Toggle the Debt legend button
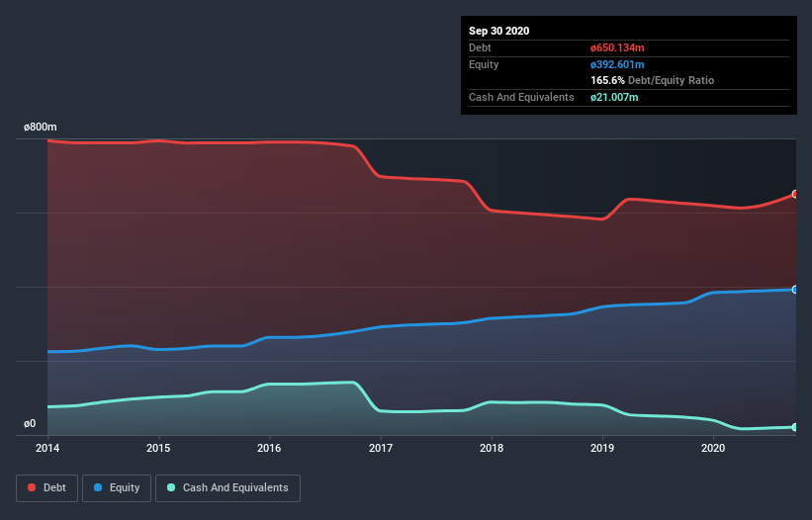The height and width of the screenshot is (520, 812). pyautogui.click(x=46, y=488)
